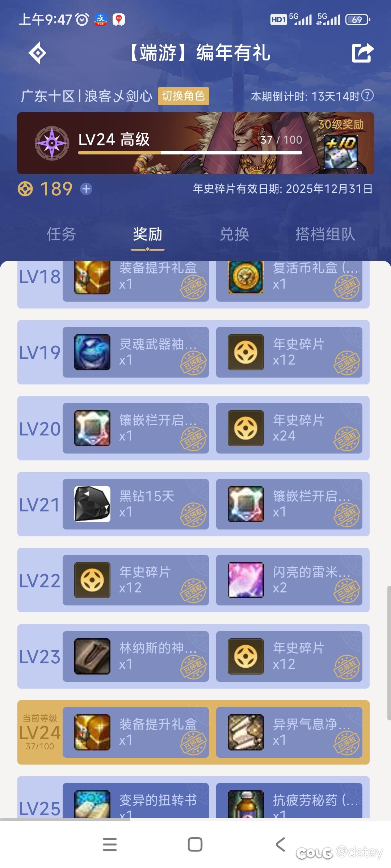This screenshot has height=868, width=391.
Task: Tap the LV24 高级 level progress bar
Action: click(190, 153)
